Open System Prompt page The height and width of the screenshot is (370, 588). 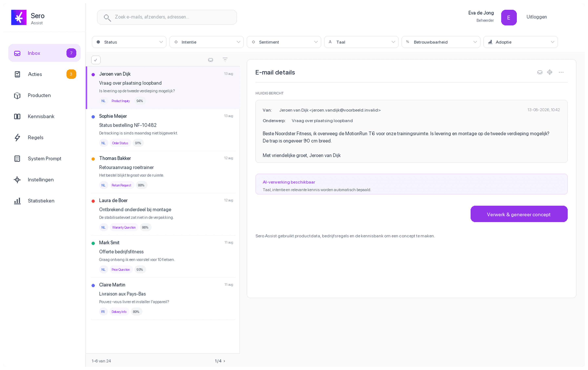44,159
